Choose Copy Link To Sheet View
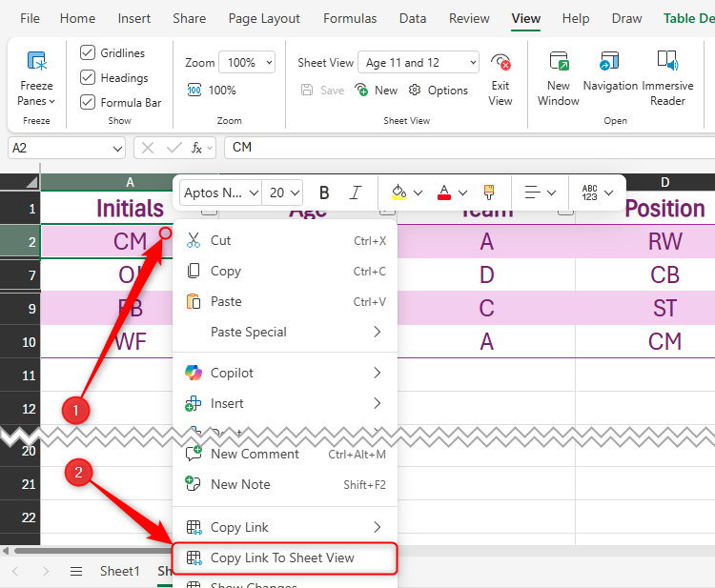Viewport: 715px width, 588px height. coord(285,558)
